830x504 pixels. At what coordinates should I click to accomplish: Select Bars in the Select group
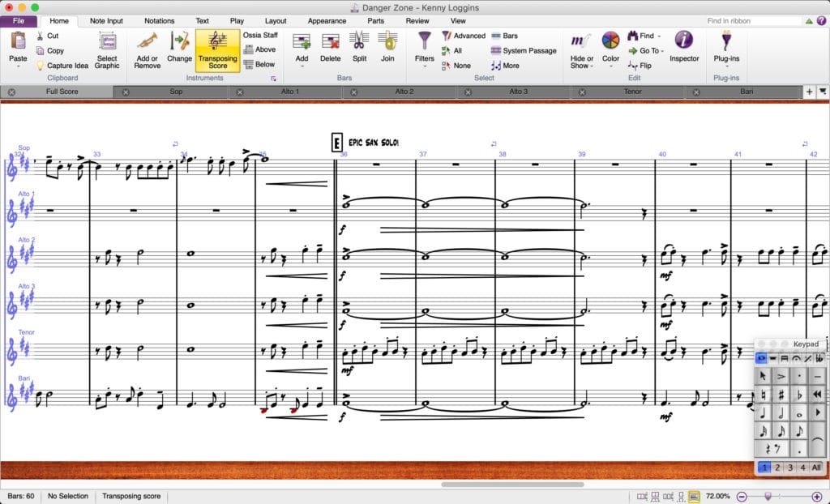point(504,36)
